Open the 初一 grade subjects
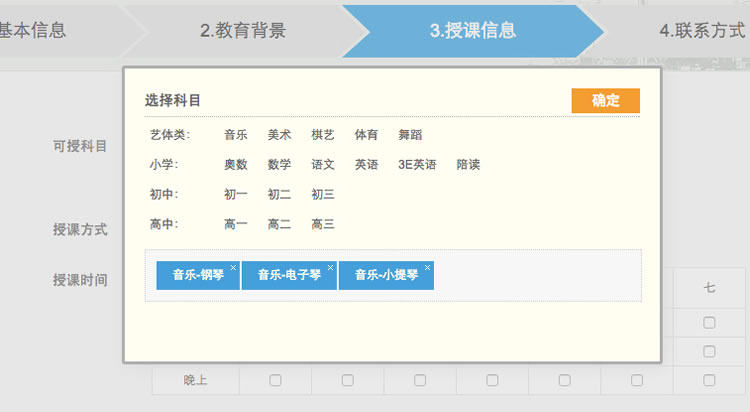 point(236,194)
